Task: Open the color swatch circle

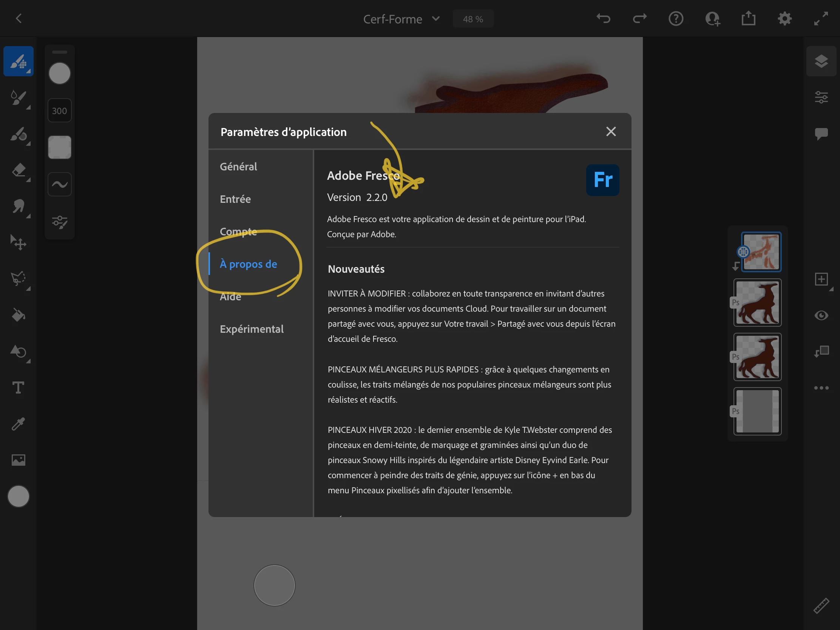Action: tap(18, 496)
